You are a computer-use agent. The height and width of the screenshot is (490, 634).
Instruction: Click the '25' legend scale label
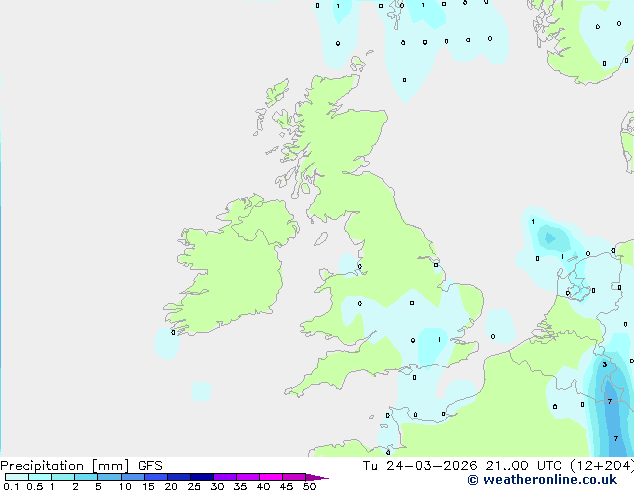[x=194, y=486]
